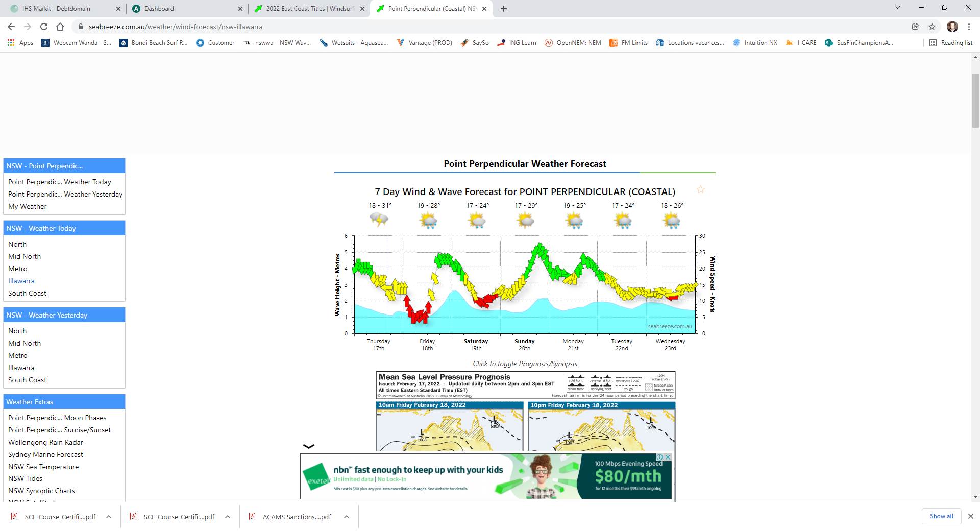Expand options for ACAMS Sanctions pdf download
Image resolution: width=980 pixels, height=531 pixels.
(347, 517)
